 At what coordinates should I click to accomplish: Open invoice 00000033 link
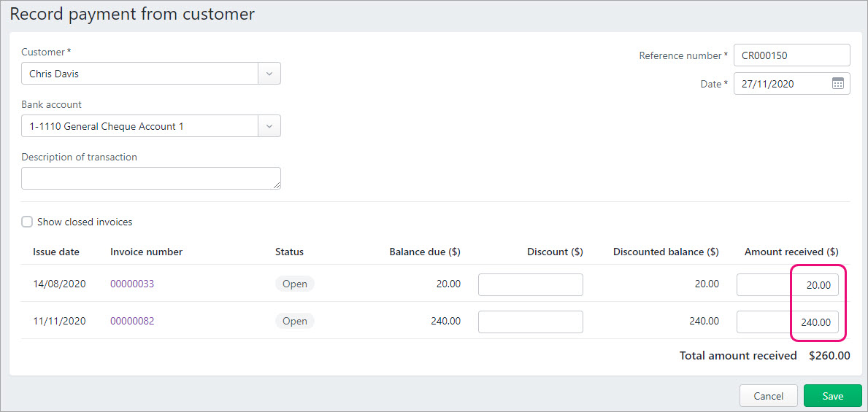(x=132, y=284)
